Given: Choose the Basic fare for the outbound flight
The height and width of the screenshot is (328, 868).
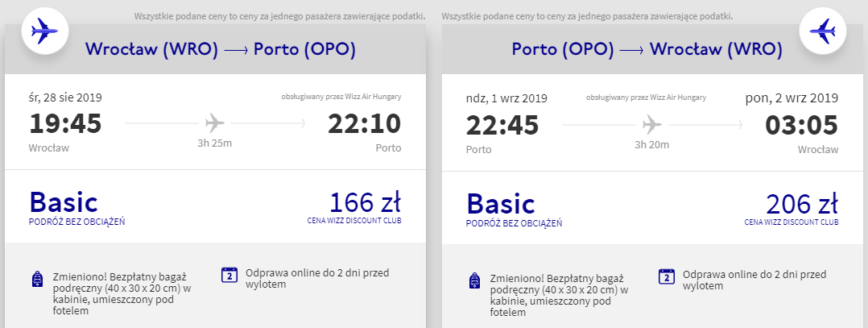Looking at the screenshot, I should [64, 201].
